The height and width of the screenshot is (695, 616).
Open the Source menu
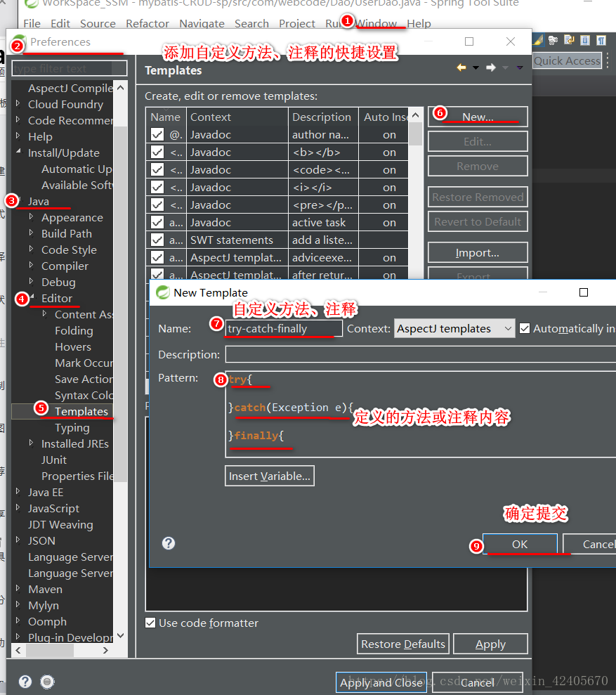click(98, 23)
